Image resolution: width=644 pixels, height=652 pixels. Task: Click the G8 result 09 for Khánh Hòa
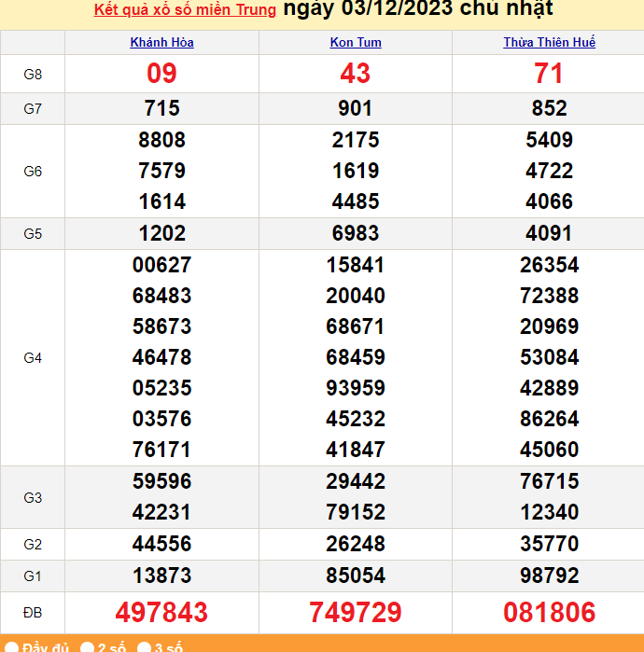click(162, 74)
